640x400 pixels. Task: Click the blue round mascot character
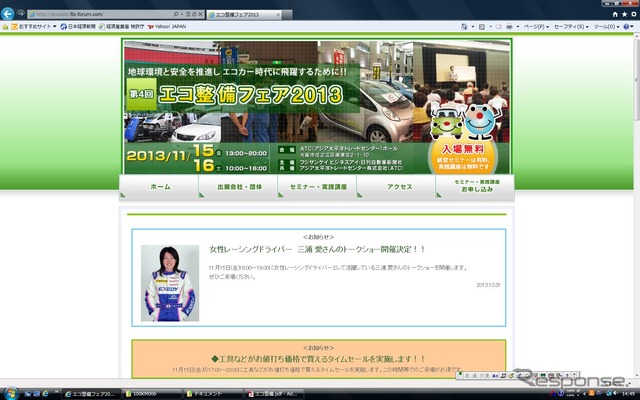click(481, 121)
